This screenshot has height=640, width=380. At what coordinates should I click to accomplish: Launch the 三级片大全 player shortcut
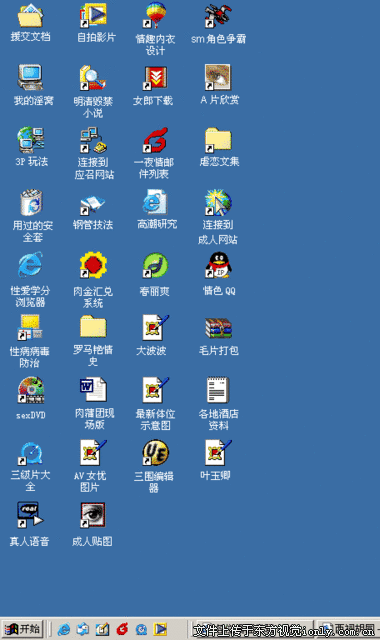tap(31, 453)
